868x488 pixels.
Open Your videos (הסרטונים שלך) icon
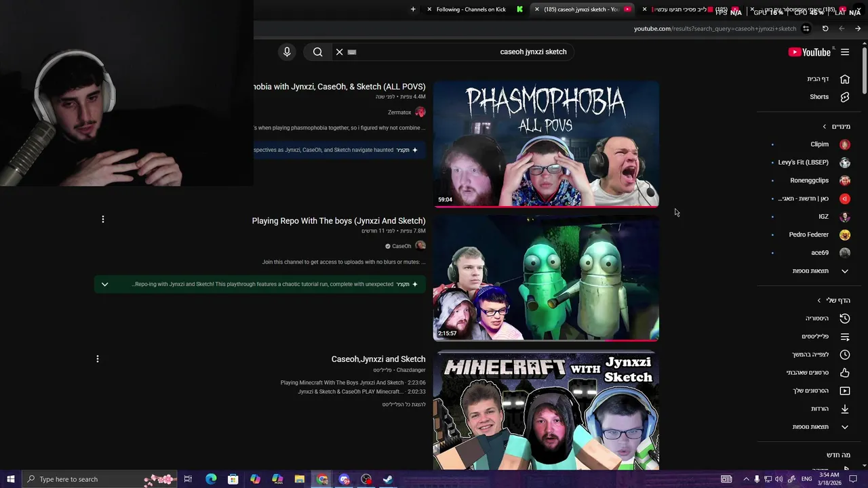click(845, 390)
